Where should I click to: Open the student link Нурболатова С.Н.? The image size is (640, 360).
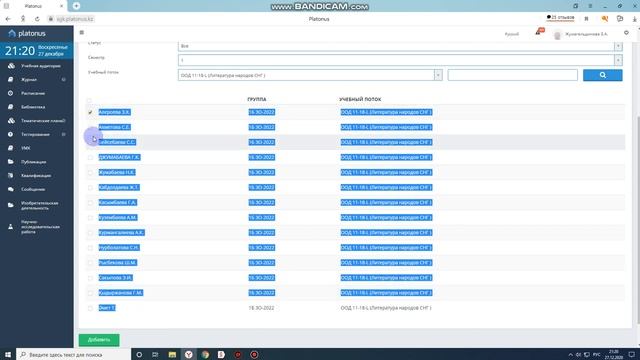119,248
